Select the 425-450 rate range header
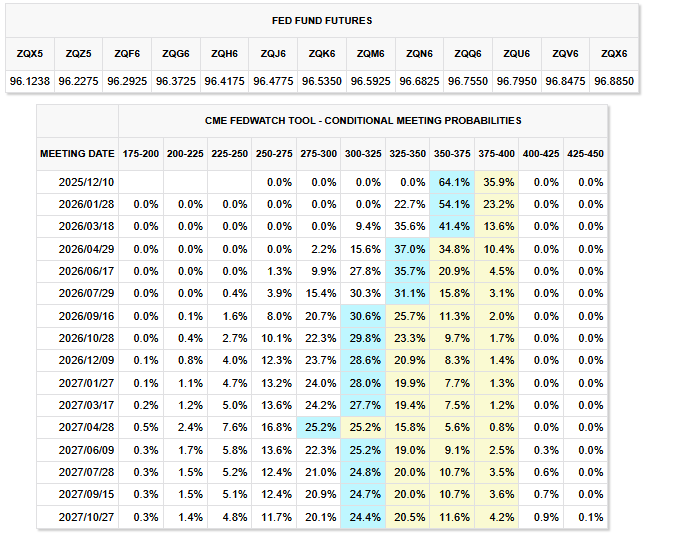Screen dimensions: 678x539 tap(589, 154)
